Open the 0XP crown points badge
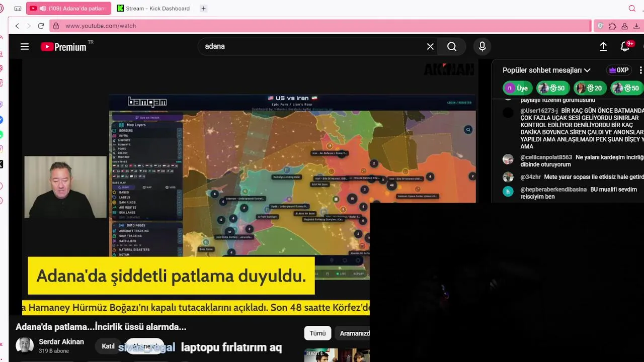644x362 pixels. coord(619,70)
